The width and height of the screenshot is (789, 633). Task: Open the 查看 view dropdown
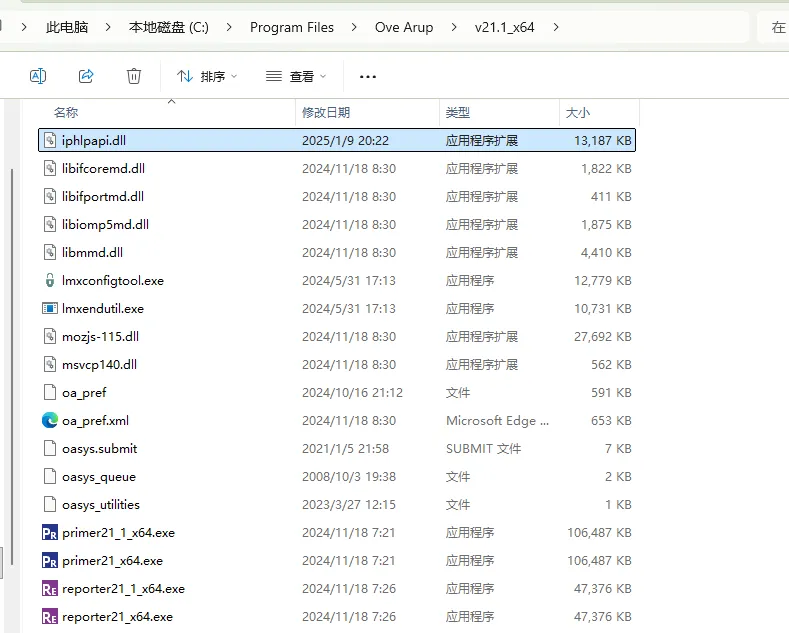(x=296, y=76)
